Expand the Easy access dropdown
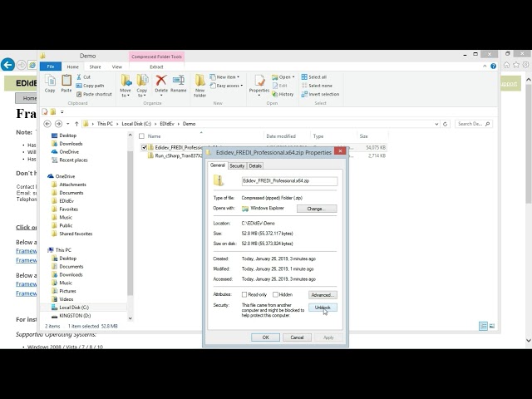Image resolution: width=532 pixels, height=399 pixels. tap(242, 86)
